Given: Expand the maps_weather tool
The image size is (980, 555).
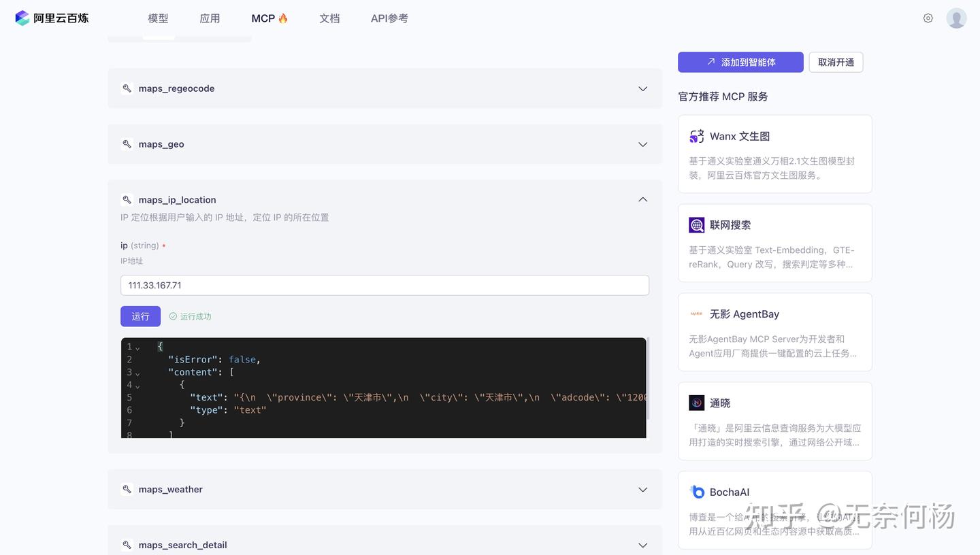Looking at the screenshot, I should coord(642,489).
